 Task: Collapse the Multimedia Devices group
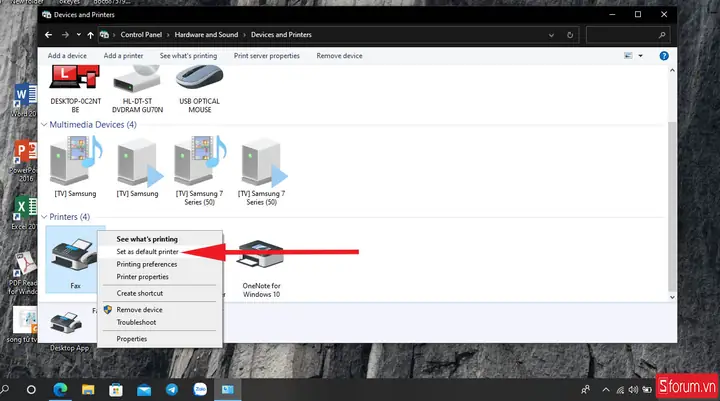[44, 124]
